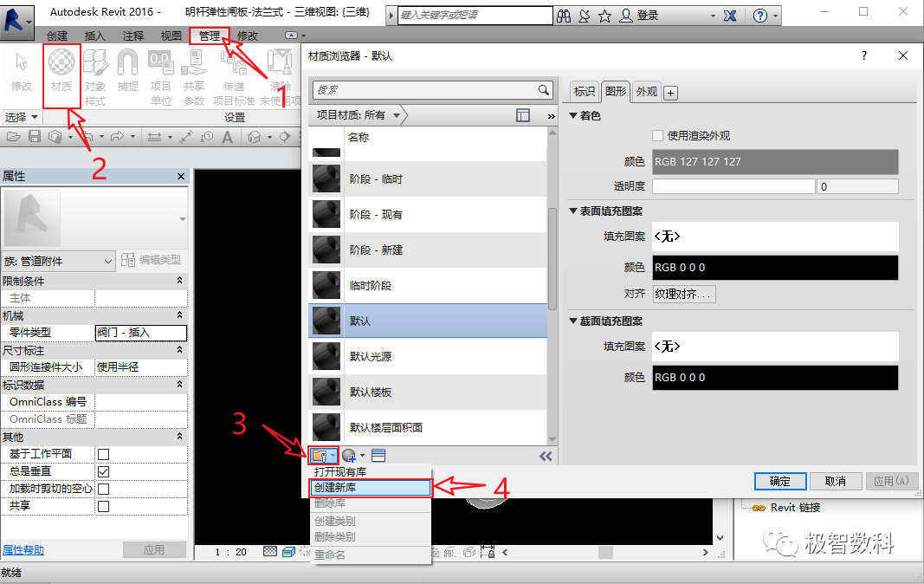Click the RGB 127 127 127 color swatch
This screenshot has height=584, width=924.
(x=775, y=162)
